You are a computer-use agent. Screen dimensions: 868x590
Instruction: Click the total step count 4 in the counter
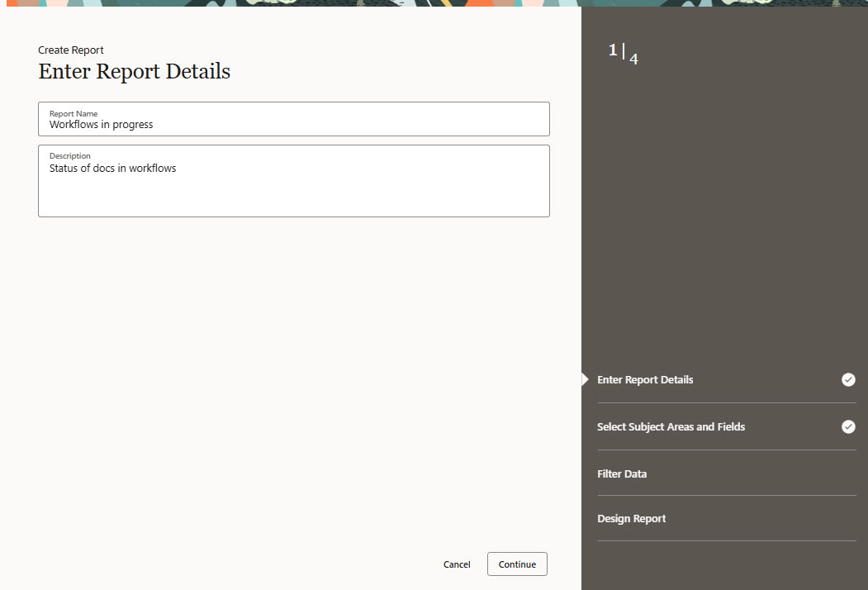click(633, 59)
